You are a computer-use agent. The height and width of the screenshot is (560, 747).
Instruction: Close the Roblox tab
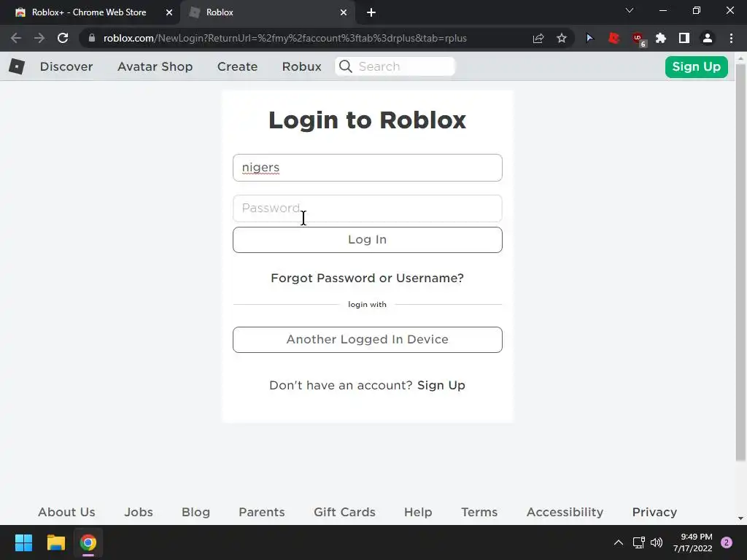pyautogui.click(x=344, y=12)
